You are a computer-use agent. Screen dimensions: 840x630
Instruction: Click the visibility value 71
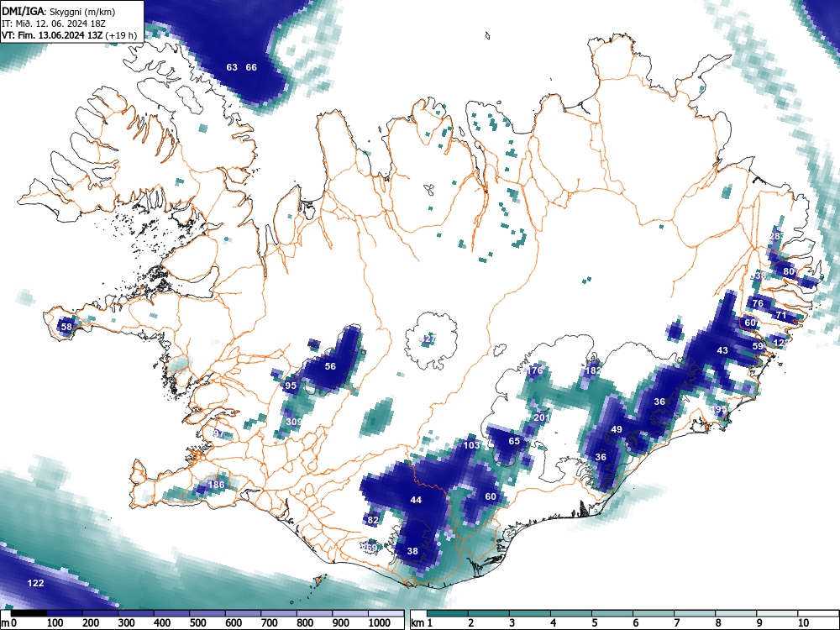(781, 315)
